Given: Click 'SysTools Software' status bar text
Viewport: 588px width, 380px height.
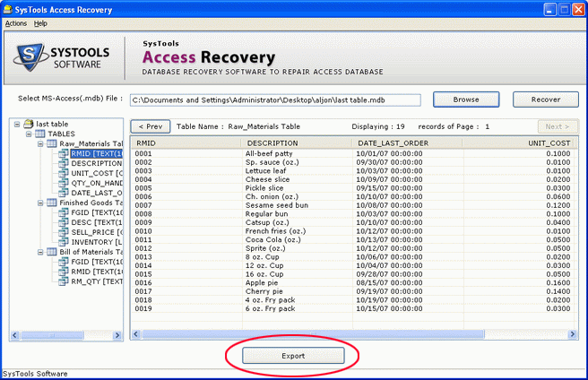Looking at the screenshot, I should tap(35, 374).
